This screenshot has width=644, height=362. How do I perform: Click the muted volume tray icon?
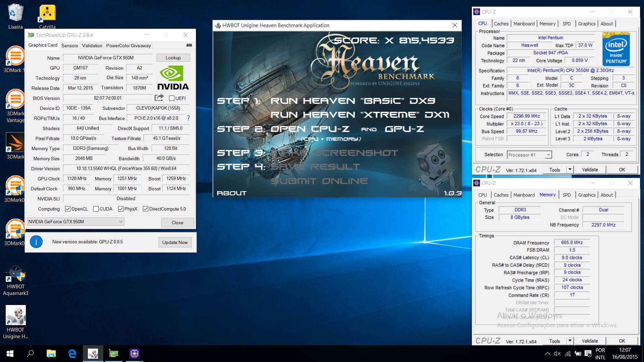[x=557, y=354]
